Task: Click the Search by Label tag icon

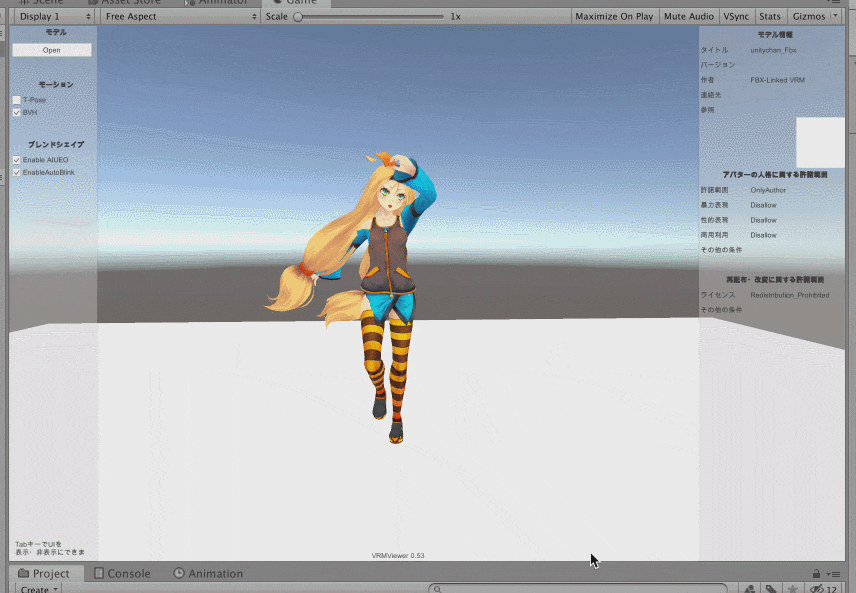Action: [771, 589]
